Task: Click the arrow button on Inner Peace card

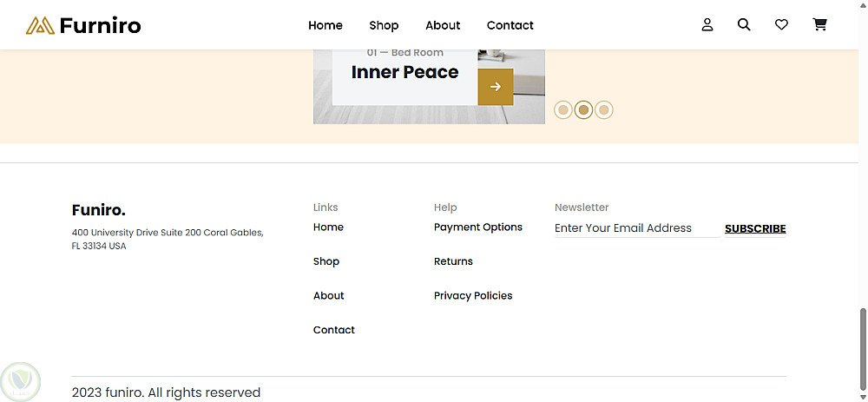Action: pyautogui.click(x=496, y=87)
